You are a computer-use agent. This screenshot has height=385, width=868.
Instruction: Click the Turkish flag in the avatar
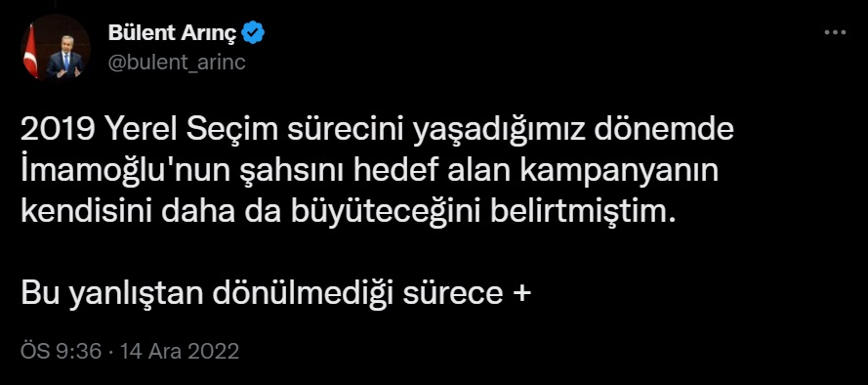30,51
